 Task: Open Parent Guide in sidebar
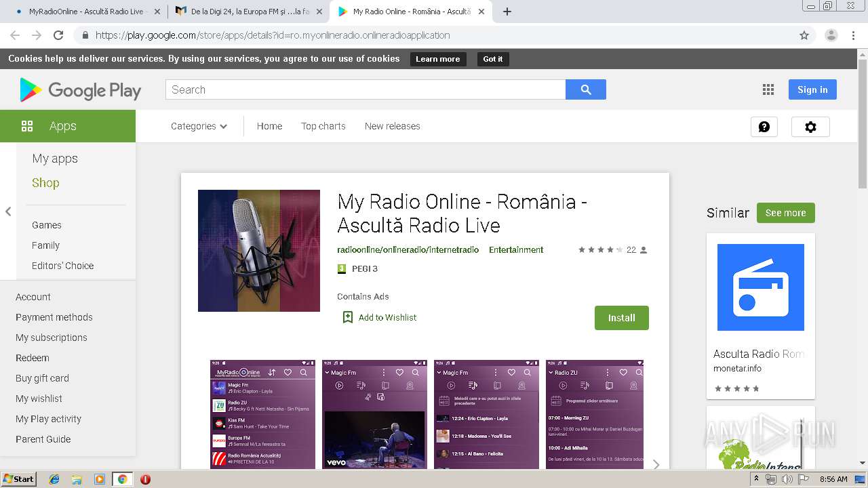click(43, 439)
